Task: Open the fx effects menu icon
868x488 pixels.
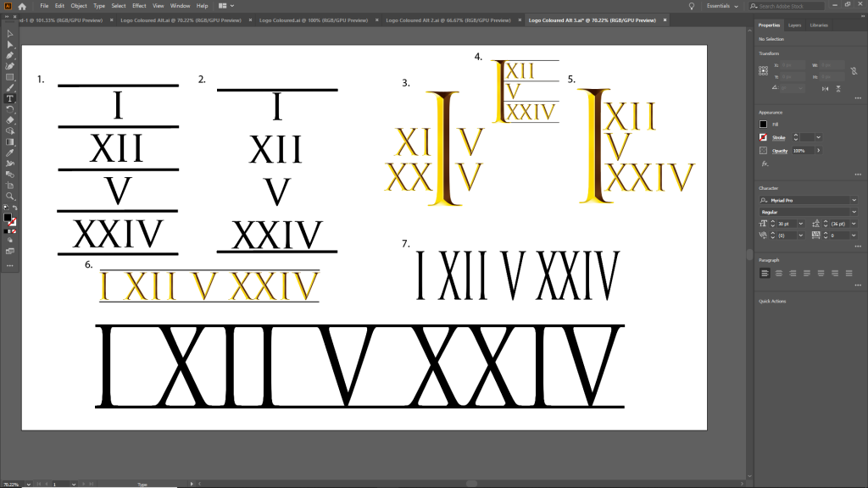Action: (764, 163)
